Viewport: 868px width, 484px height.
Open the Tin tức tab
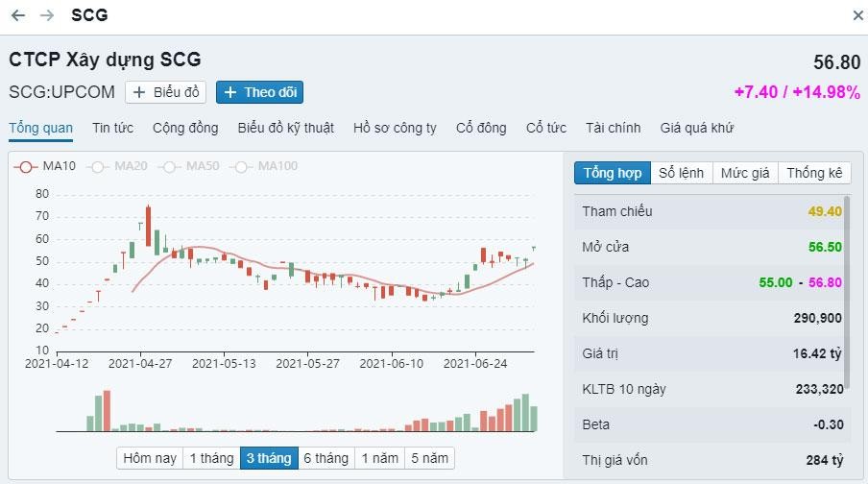tap(112, 128)
